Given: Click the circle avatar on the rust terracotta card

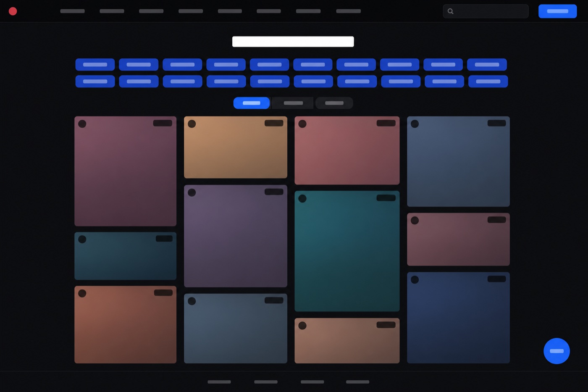Looking at the screenshot, I should pyautogui.click(x=82, y=294).
